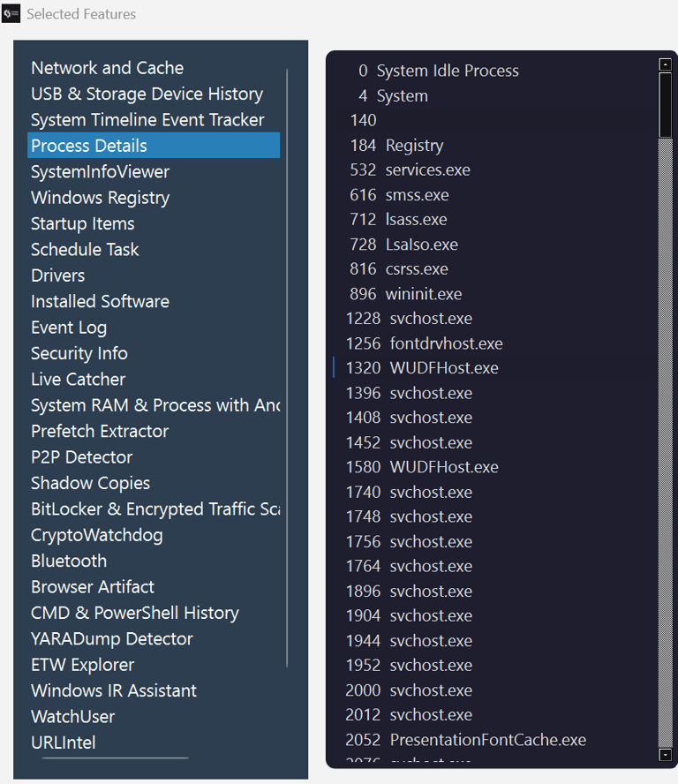Select Prefetch Extractor feature
Viewport: 678px width, 784px height.
tap(100, 431)
